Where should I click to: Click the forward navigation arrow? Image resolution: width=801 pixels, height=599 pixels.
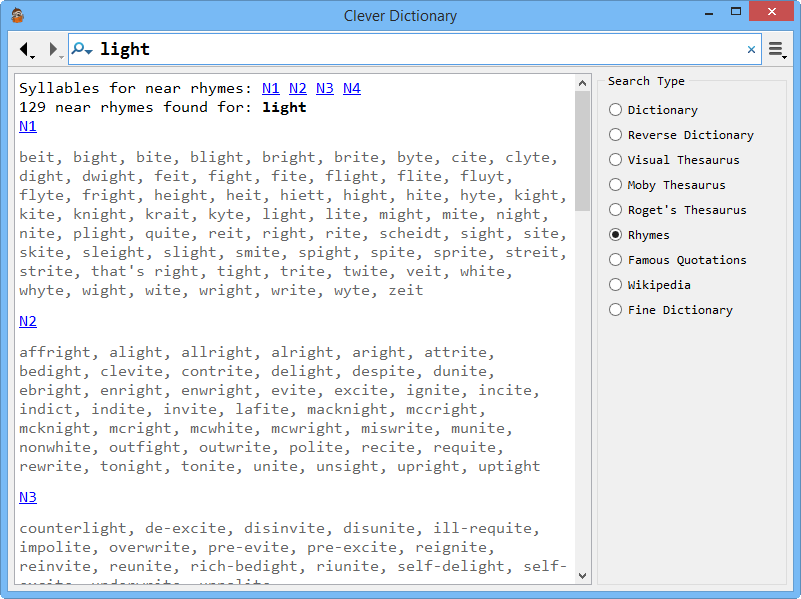(x=54, y=50)
